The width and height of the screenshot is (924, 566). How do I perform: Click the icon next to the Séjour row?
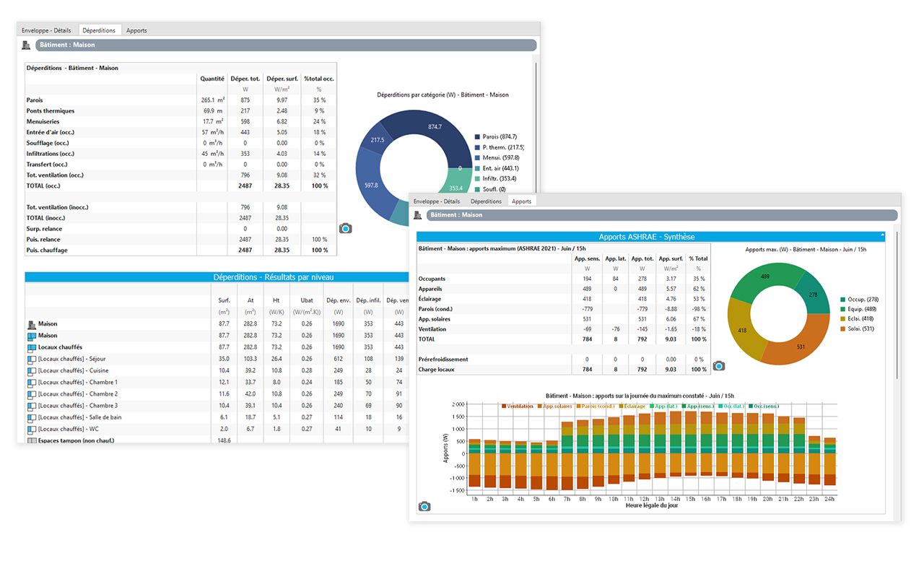31,359
